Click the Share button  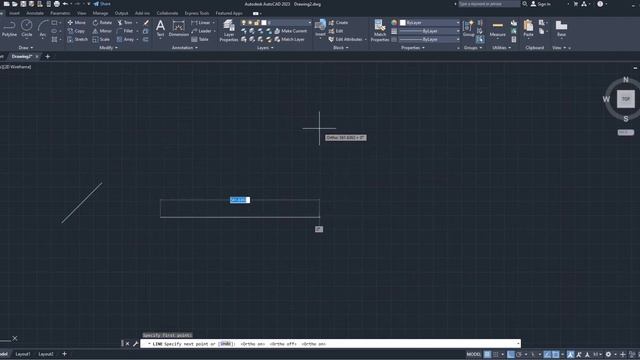(x=102, y=4)
